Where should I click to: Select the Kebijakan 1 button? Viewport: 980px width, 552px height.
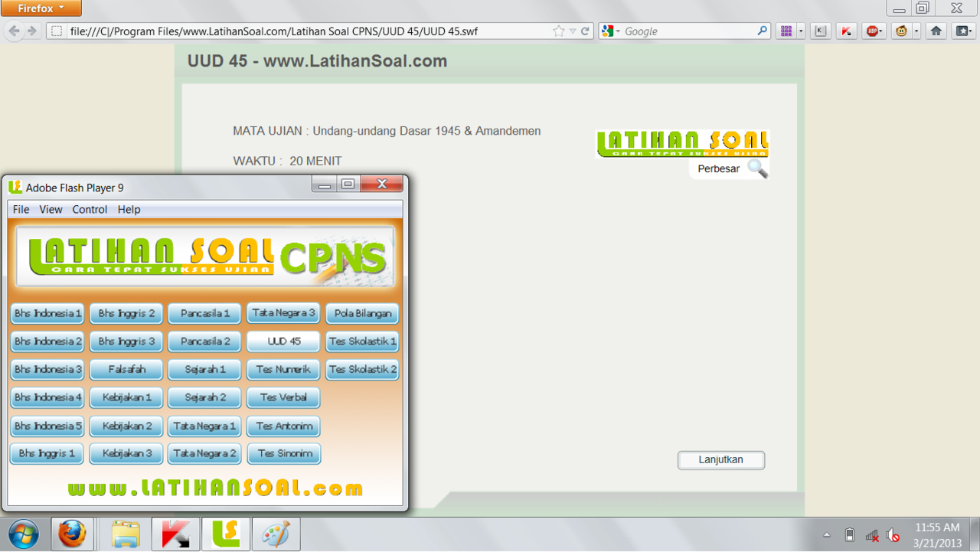[x=126, y=397]
